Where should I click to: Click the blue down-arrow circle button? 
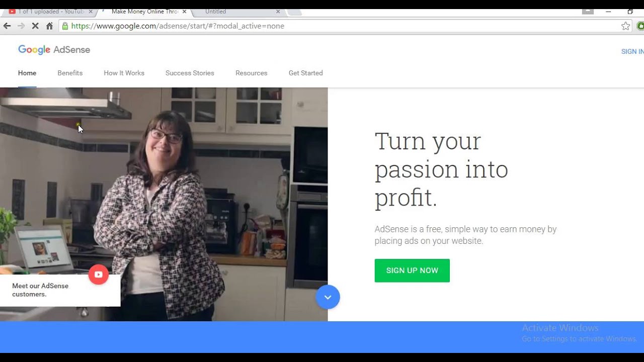[x=328, y=297]
